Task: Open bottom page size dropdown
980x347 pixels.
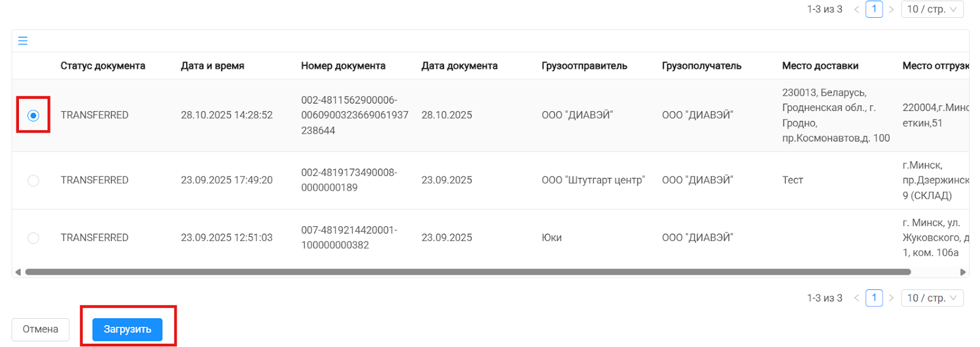Action: 932,298
